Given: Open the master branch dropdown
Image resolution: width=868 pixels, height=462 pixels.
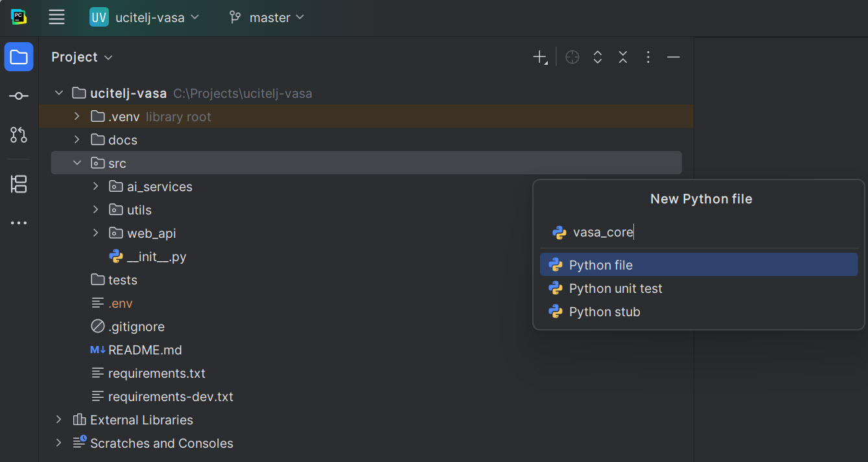Looking at the screenshot, I should point(266,17).
